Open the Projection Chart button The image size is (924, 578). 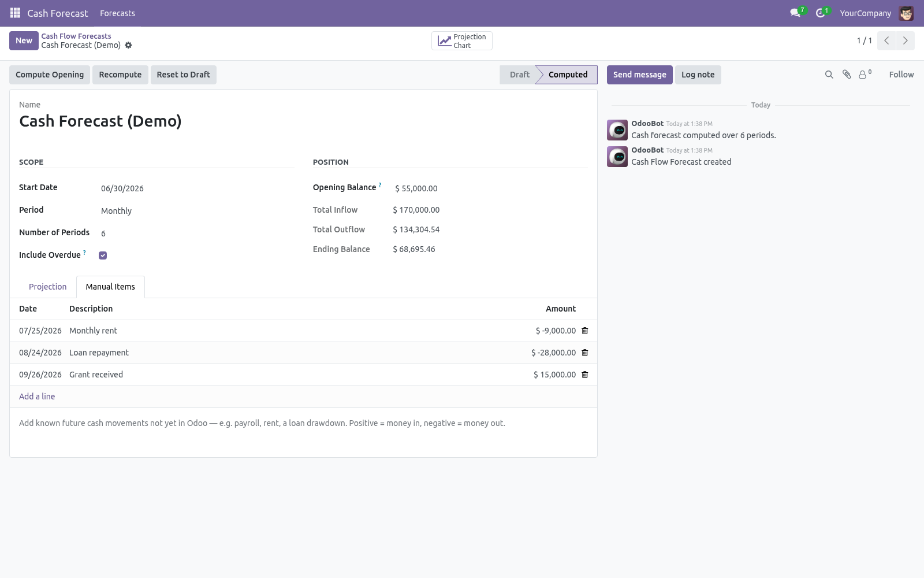(x=462, y=41)
